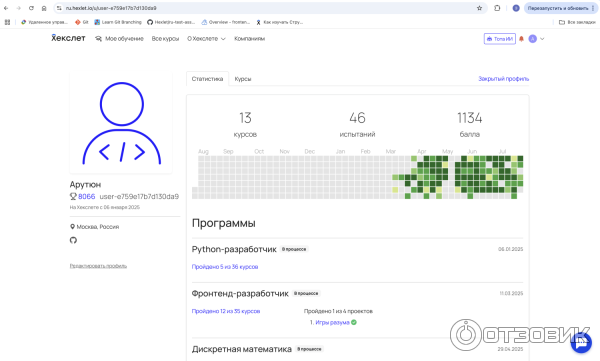600x361 pixels.
Task: Click the '1134 балла' statistic
Action: 470,124
